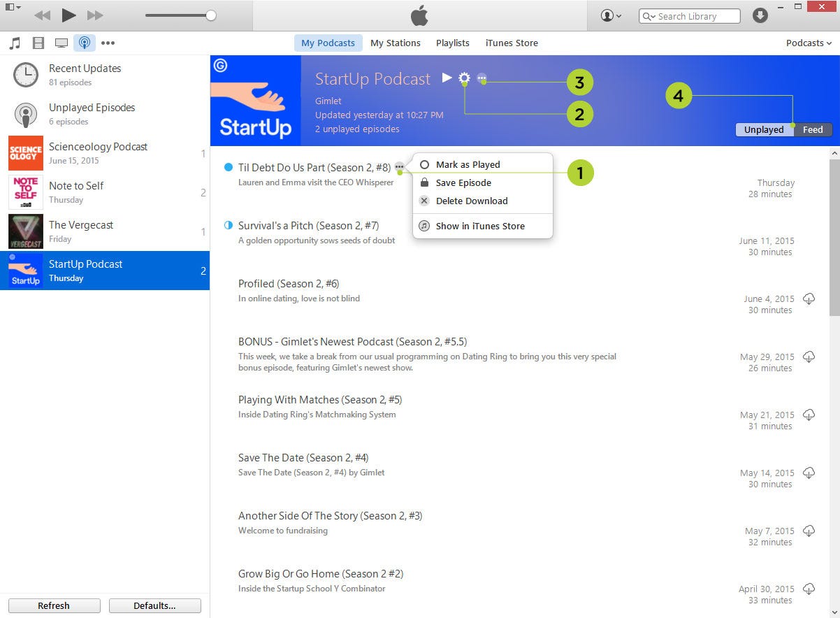Screen dimensions: 840x618
Task: Select The Vergecast podcast
Action: click(x=105, y=231)
